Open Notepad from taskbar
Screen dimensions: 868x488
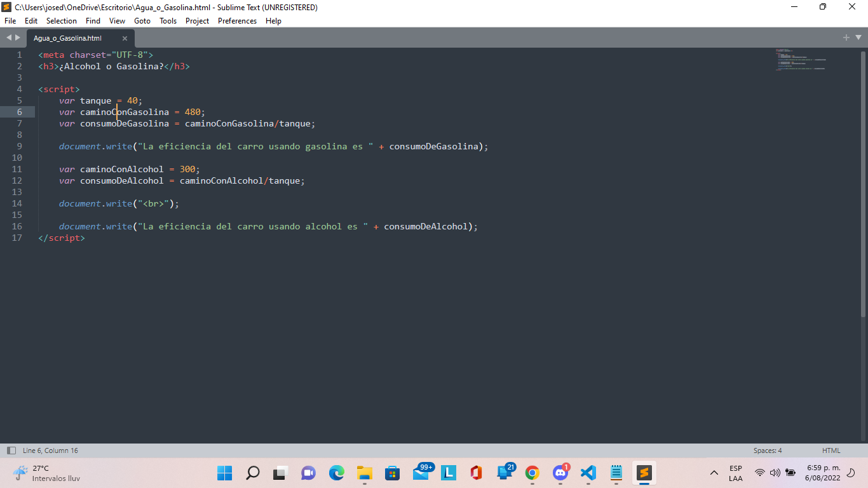tap(616, 473)
